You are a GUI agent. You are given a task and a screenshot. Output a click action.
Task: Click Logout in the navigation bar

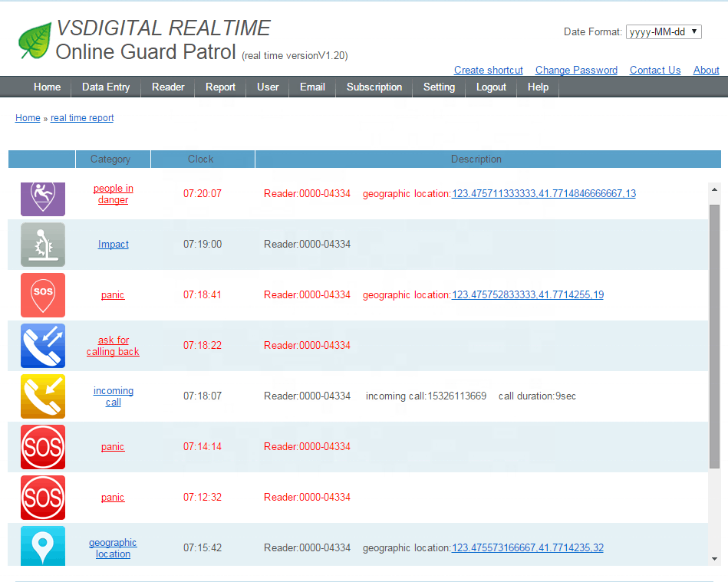coord(491,87)
